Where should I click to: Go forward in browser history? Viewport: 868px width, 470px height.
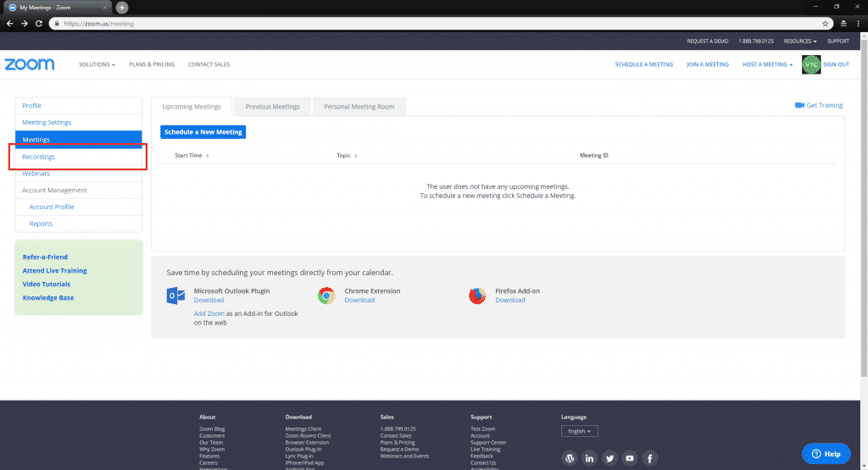[x=25, y=24]
